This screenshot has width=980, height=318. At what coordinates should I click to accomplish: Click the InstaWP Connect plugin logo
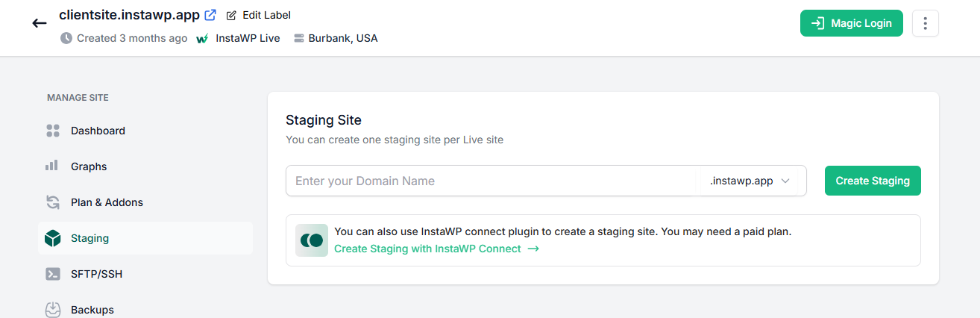pyautogui.click(x=312, y=240)
